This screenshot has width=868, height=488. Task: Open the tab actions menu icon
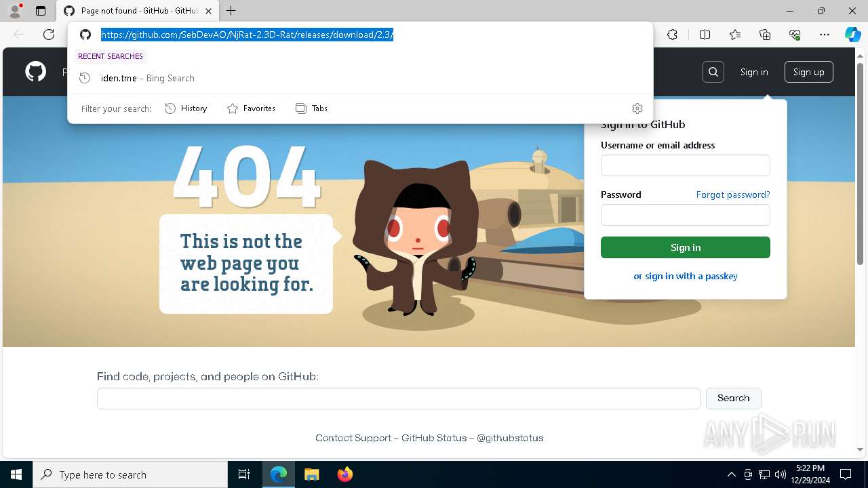coord(41,11)
